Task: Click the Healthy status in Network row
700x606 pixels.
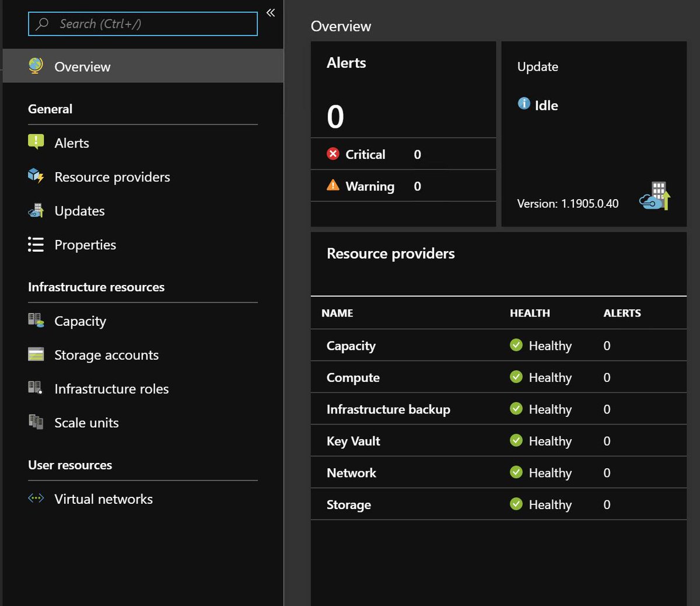Action: 550,473
